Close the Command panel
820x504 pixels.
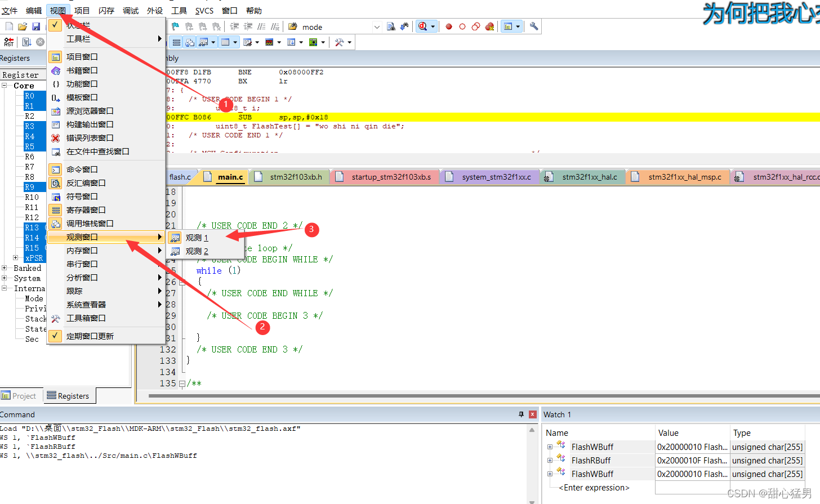click(x=533, y=414)
